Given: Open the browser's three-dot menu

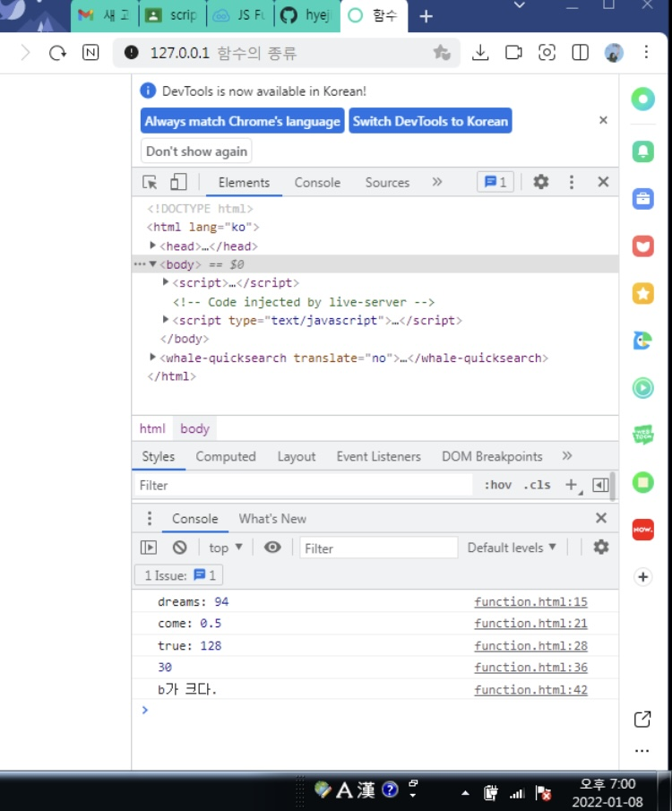Looking at the screenshot, I should (x=646, y=52).
